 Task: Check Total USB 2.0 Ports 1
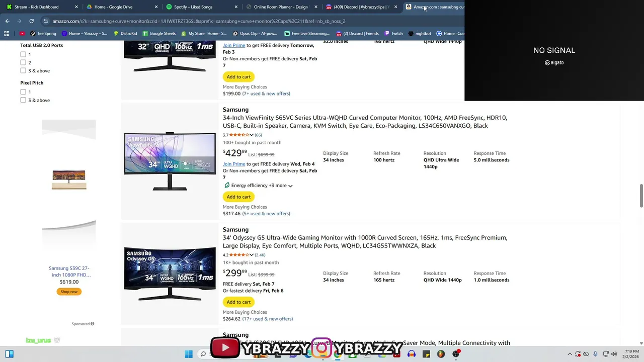coord(23,54)
